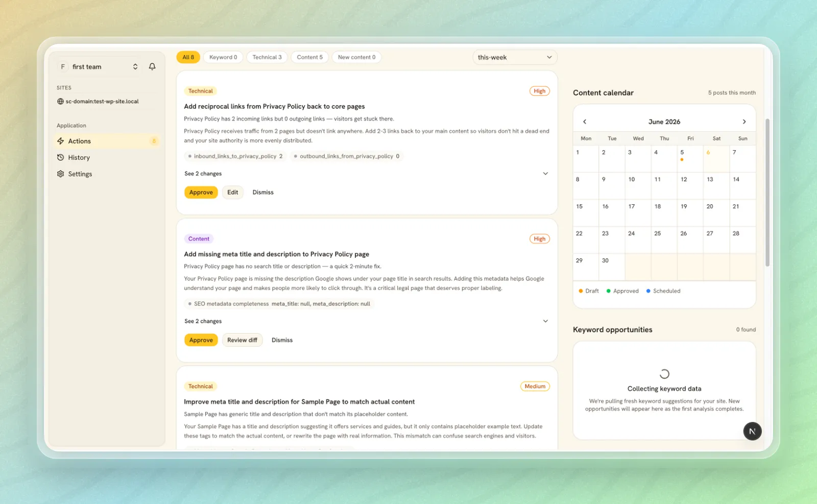817x504 pixels.
Task: Click the page vertical scrollbar
Action: pyautogui.click(x=767, y=193)
